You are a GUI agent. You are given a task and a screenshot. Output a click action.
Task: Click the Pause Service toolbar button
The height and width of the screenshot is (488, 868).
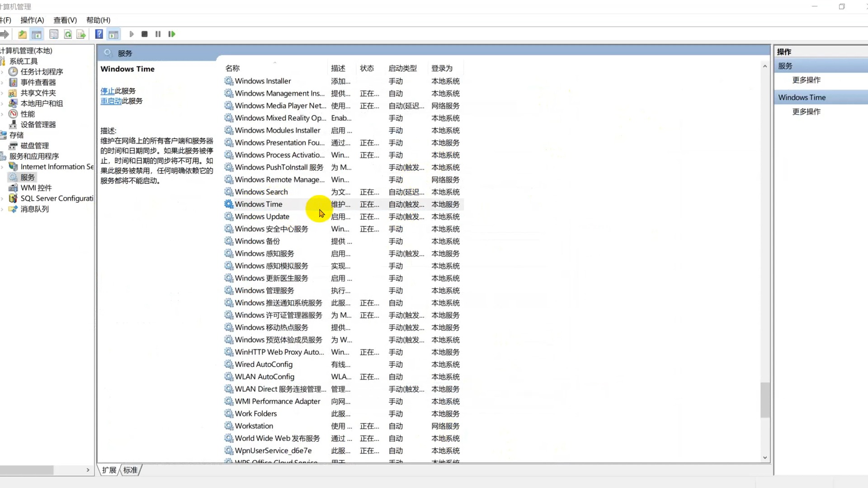[158, 34]
